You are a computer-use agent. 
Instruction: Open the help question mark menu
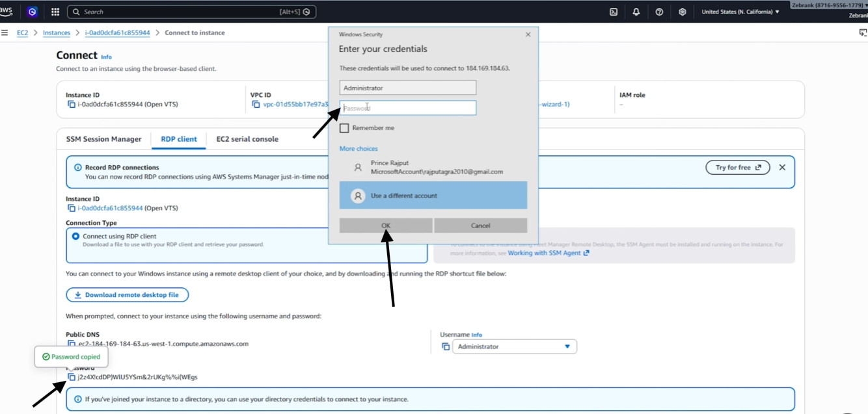(659, 12)
